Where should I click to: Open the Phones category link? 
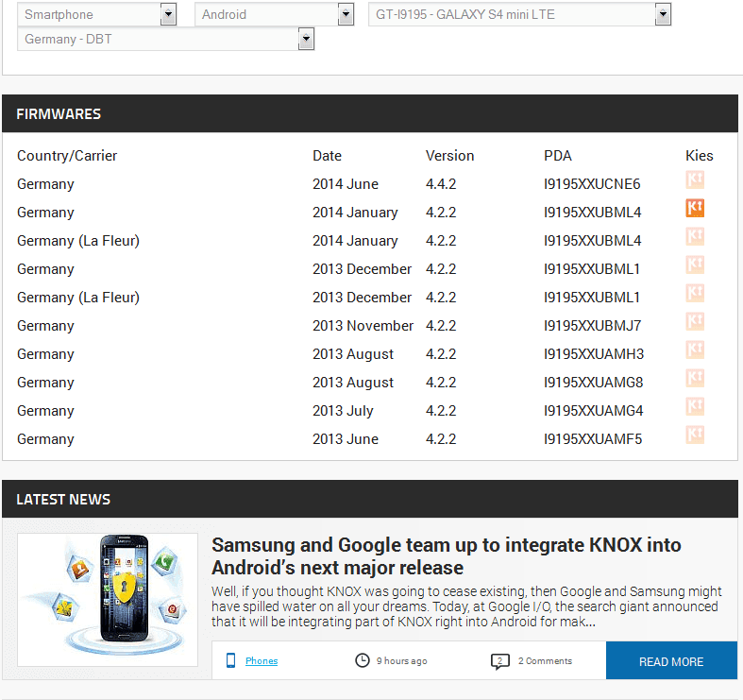click(262, 660)
